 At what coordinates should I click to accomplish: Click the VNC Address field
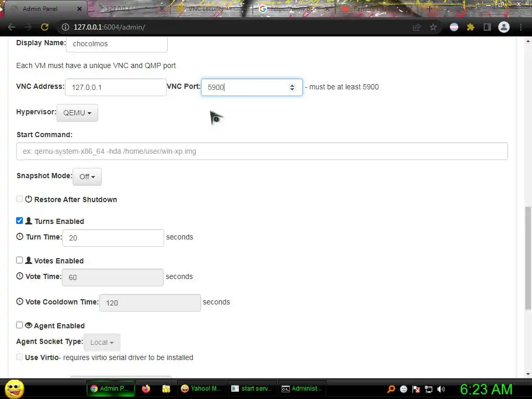coord(116,87)
